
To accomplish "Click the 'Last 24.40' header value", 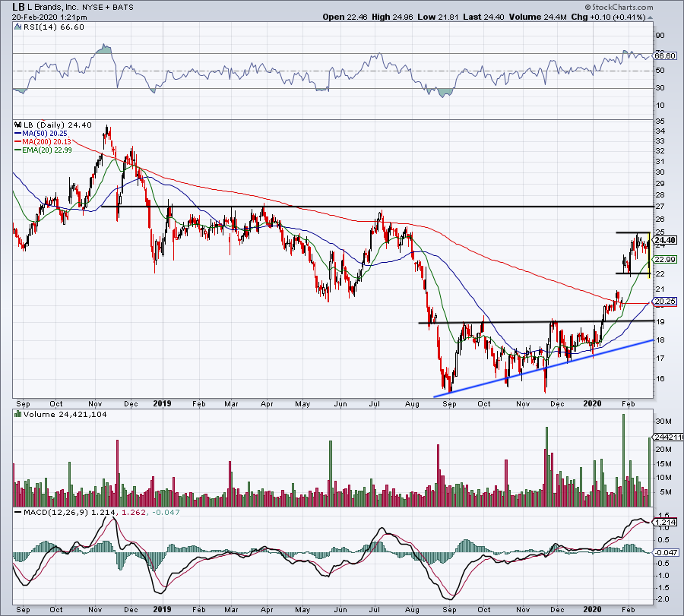I will coord(483,17).
